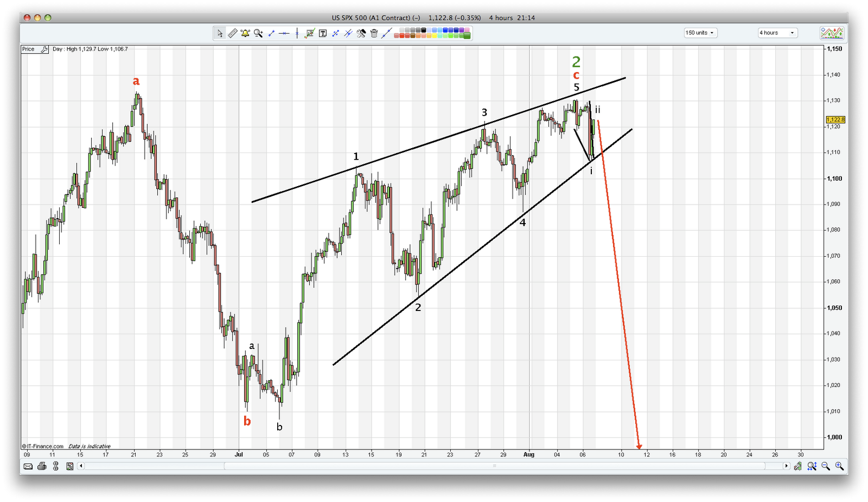Click the chart style selector at top right
Screen dimensions: 868x502
coord(833,33)
